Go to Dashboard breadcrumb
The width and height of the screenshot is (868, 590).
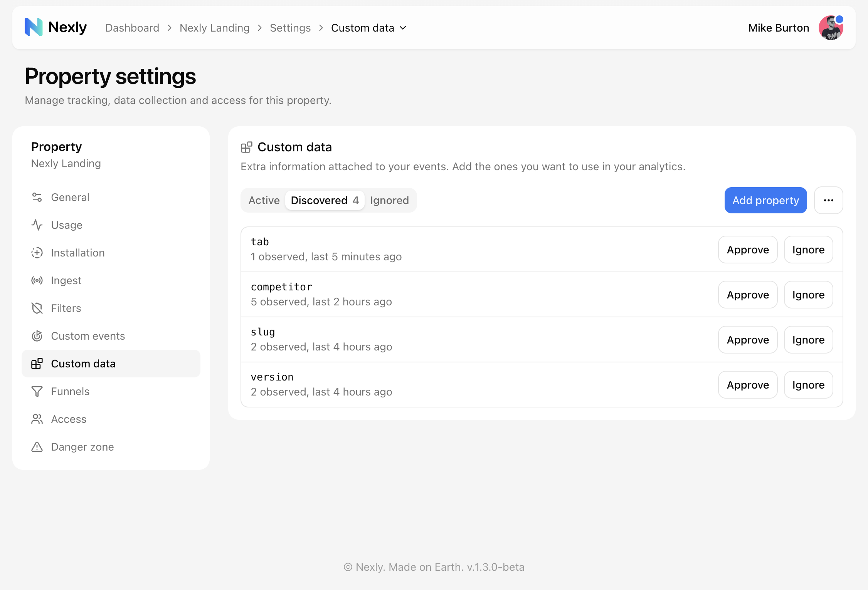click(132, 28)
